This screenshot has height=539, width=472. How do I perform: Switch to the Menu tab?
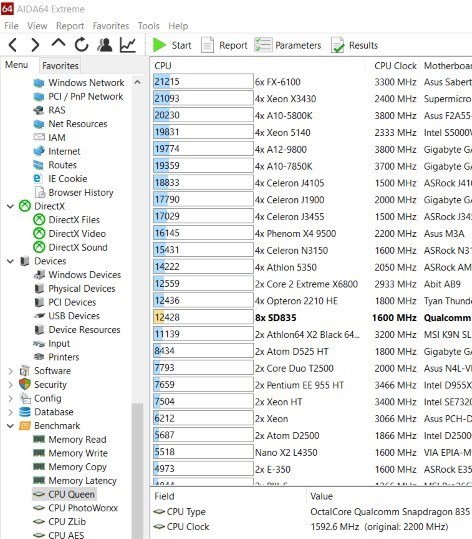17,65
